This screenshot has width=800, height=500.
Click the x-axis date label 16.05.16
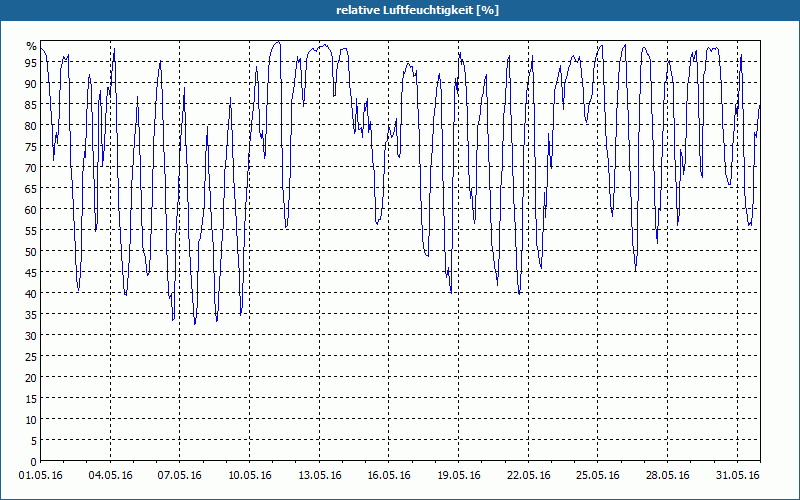point(389,475)
